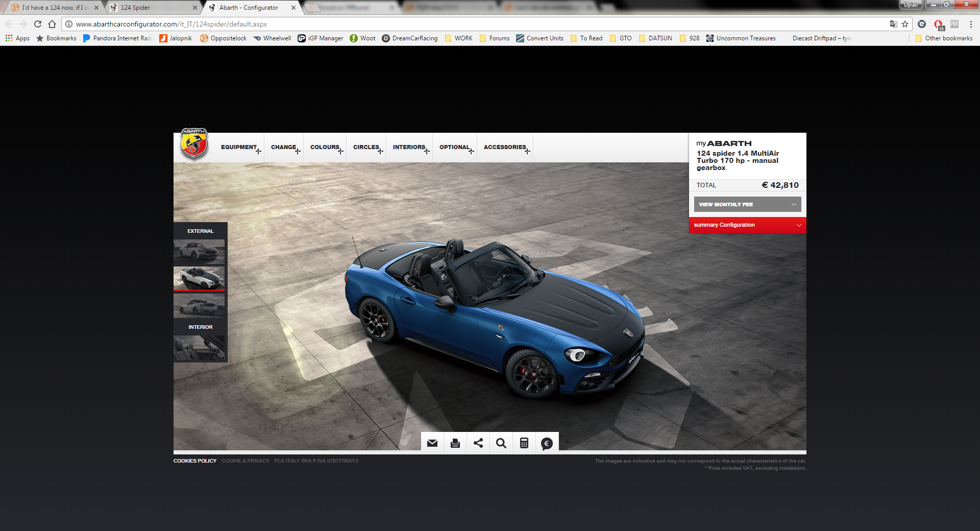Expand the EQUIPMENT menu
Screen dimensions: 980x531
(240, 148)
